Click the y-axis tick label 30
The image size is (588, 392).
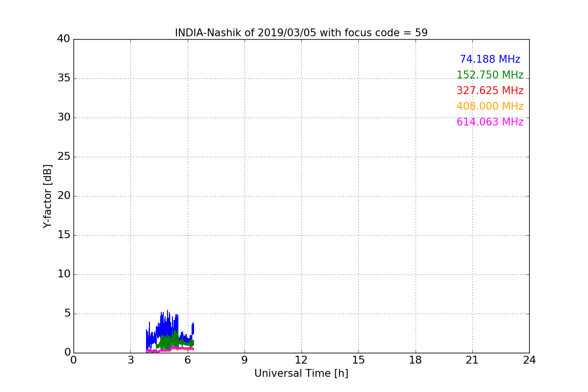[x=64, y=118]
